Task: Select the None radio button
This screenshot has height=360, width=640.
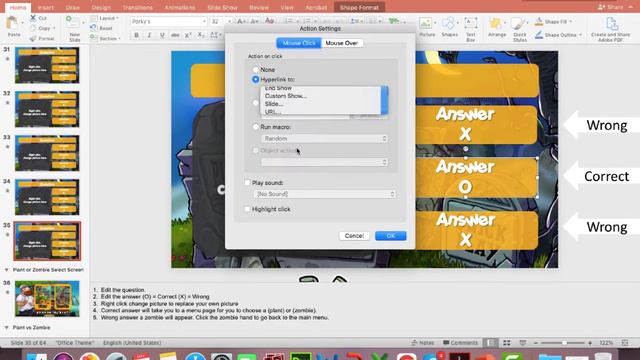Action: click(256, 70)
